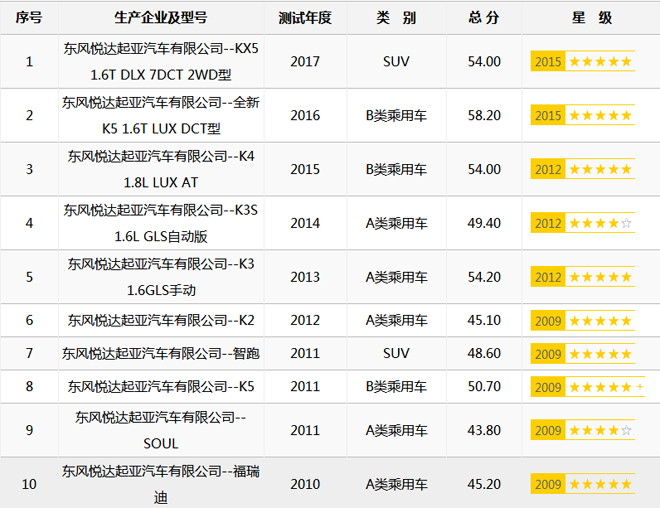Click the star rating badge for 福瑞迪
The height and width of the screenshot is (508, 660).
tap(583, 484)
